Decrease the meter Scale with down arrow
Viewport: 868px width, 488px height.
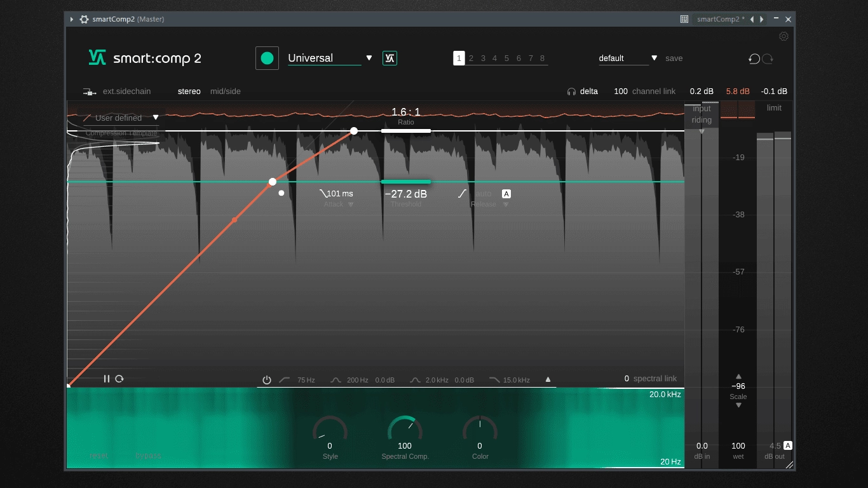738,405
